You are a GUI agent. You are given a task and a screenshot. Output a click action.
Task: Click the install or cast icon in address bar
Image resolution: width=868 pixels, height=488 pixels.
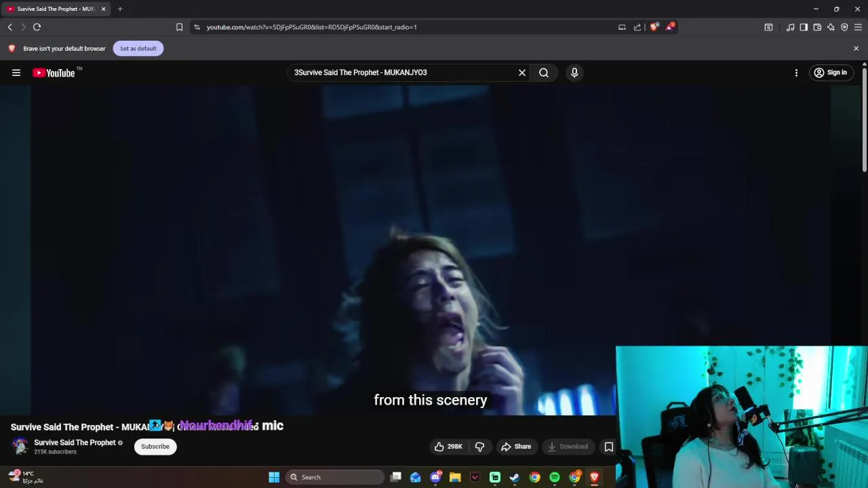[622, 27]
